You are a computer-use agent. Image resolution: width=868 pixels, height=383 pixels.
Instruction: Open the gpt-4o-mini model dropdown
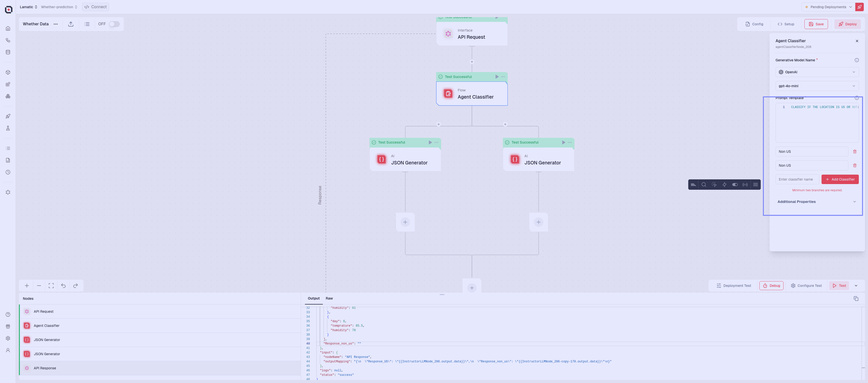pyautogui.click(x=817, y=86)
